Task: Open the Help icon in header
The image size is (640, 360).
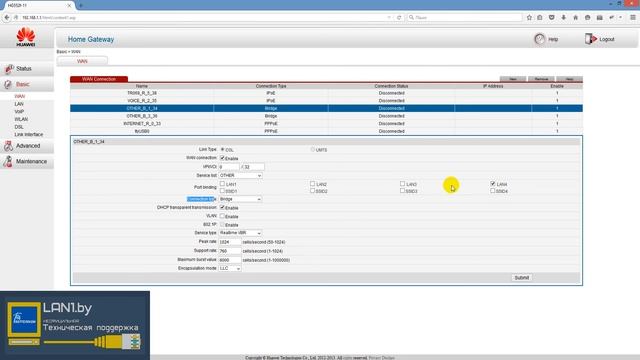Action: pos(540,39)
